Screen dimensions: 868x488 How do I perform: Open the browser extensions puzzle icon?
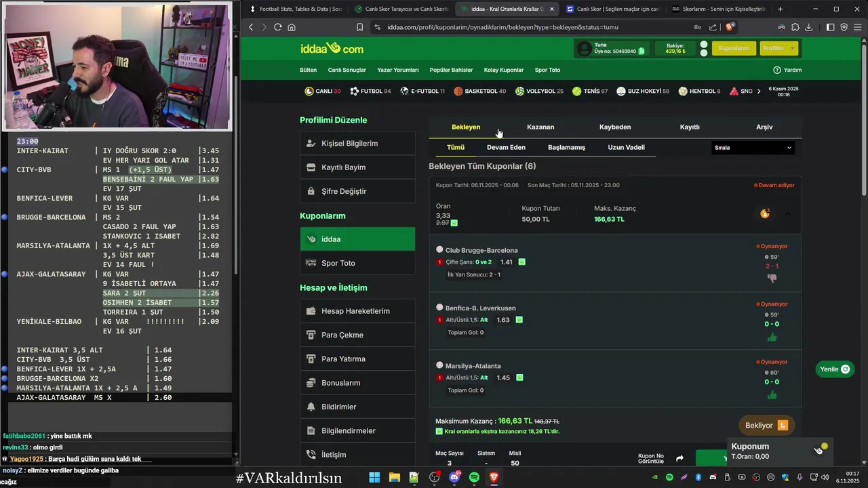click(x=795, y=27)
